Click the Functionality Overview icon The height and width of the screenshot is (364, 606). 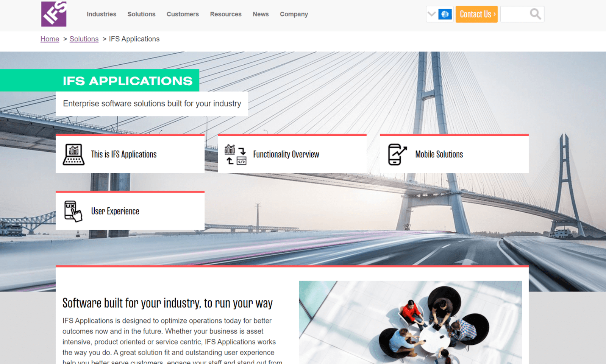235,154
